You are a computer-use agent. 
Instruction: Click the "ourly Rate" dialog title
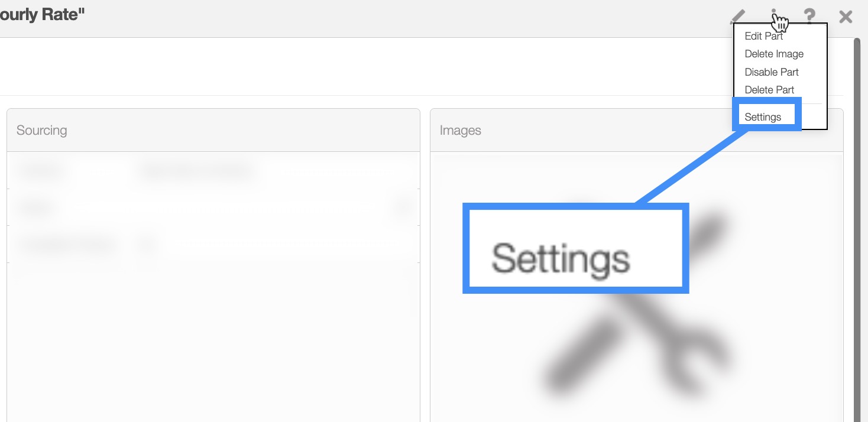click(x=41, y=15)
